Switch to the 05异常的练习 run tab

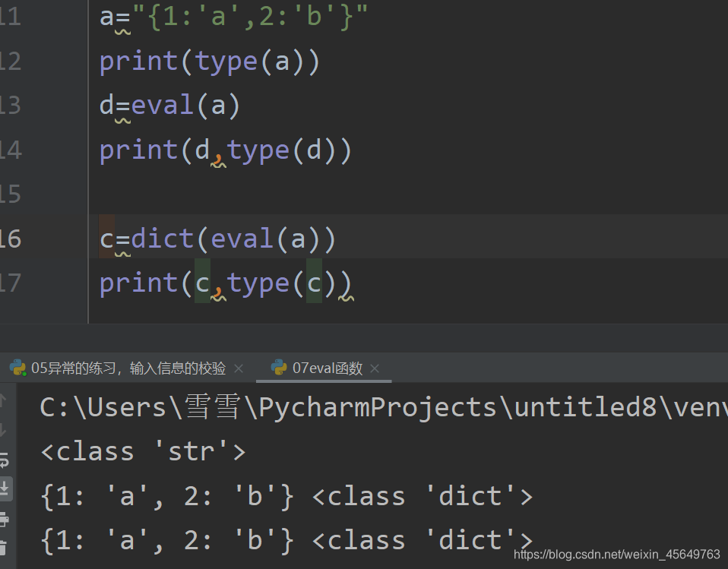pyautogui.click(x=128, y=368)
